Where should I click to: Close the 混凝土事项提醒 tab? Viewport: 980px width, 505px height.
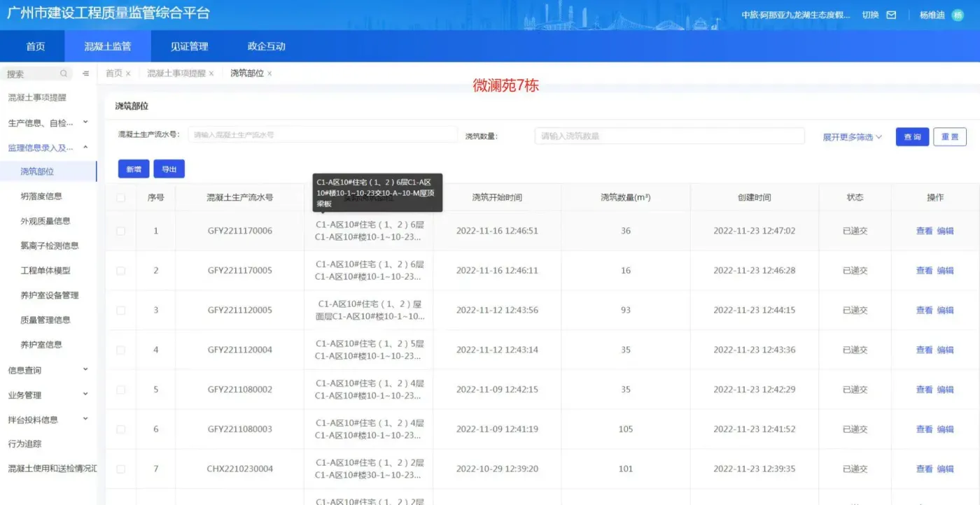(x=211, y=73)
